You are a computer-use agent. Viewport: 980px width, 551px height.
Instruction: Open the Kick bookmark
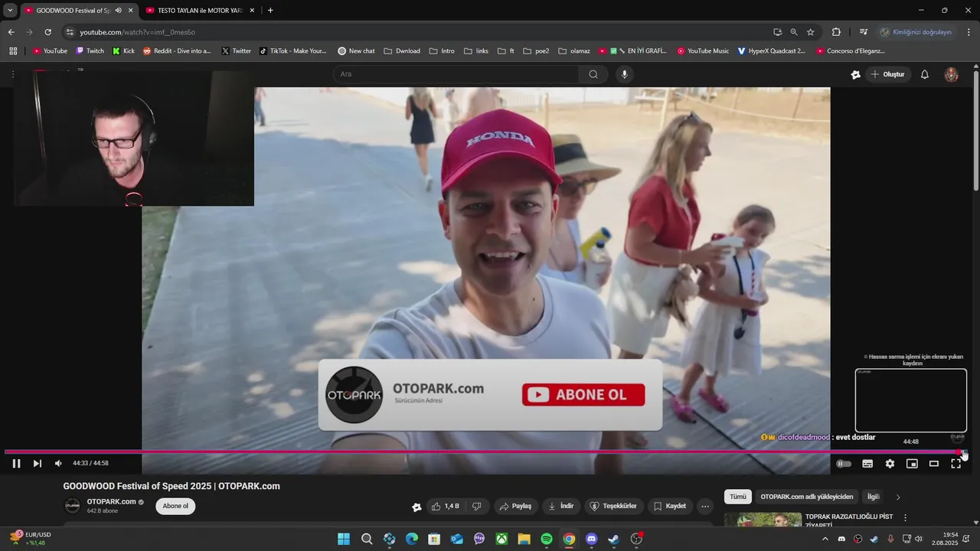point(123,51)
